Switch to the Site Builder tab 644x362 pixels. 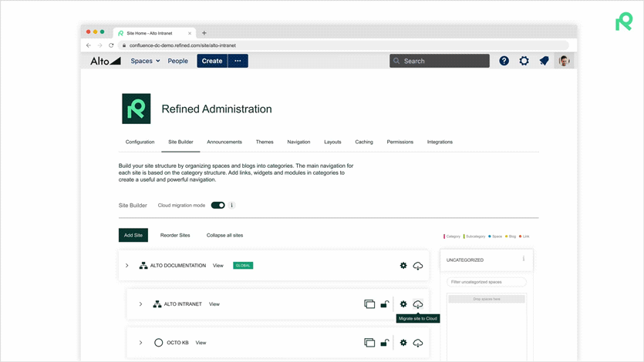point(180,142)
